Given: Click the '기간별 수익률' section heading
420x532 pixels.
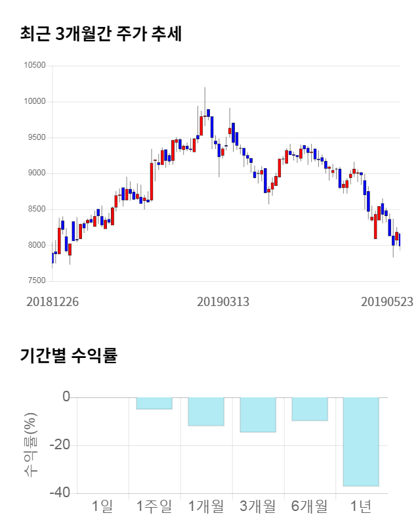Looking at the screenshot, I should pyautogui.click(x=68, y=356).
